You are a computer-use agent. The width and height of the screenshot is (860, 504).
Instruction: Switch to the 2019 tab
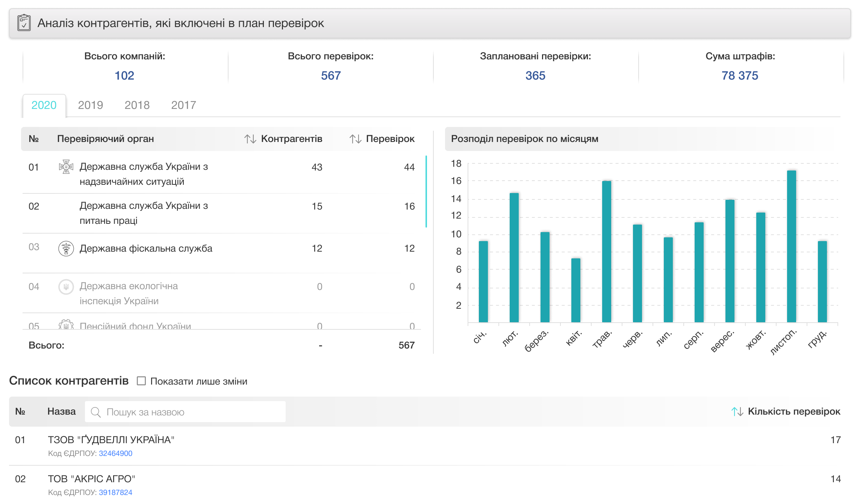point(90,105)
